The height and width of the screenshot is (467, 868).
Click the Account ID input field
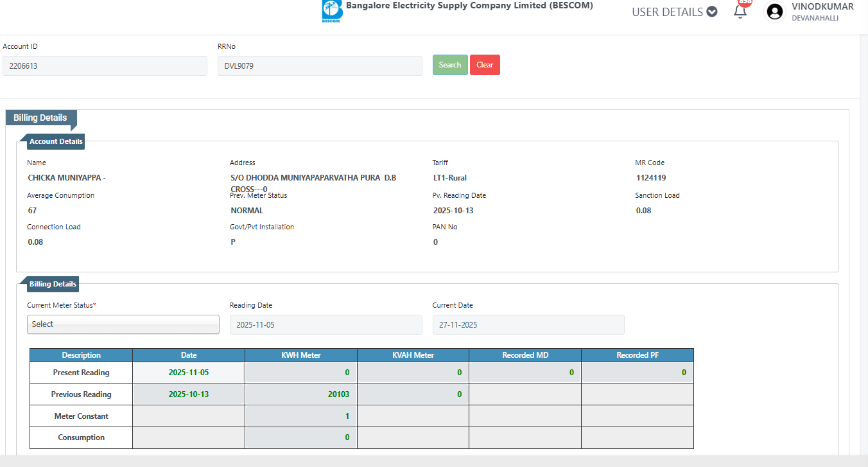[105, 66]
